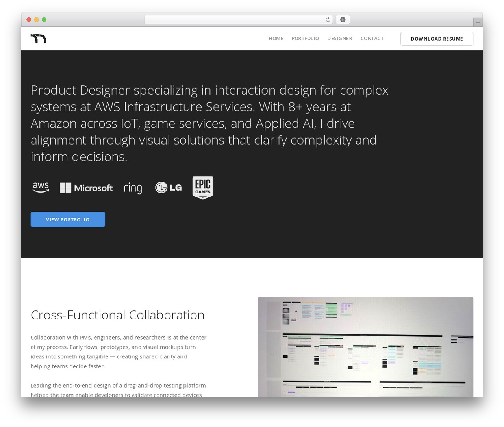
Task: Click the Product Designer intro paragraph
Action: click(209, 123)
